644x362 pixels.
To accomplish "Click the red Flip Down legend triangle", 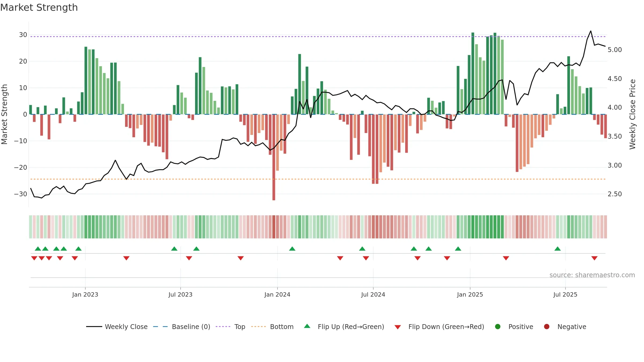I will point(398,327).
